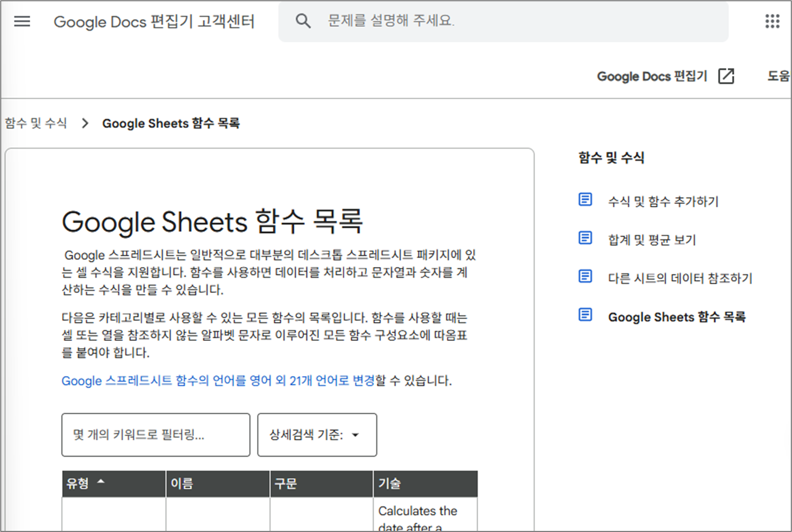Click document icon next to 수식 및 함수 추가하기
Image resolution: width=792 pixels, height=532 pixels.
[585, 199]
